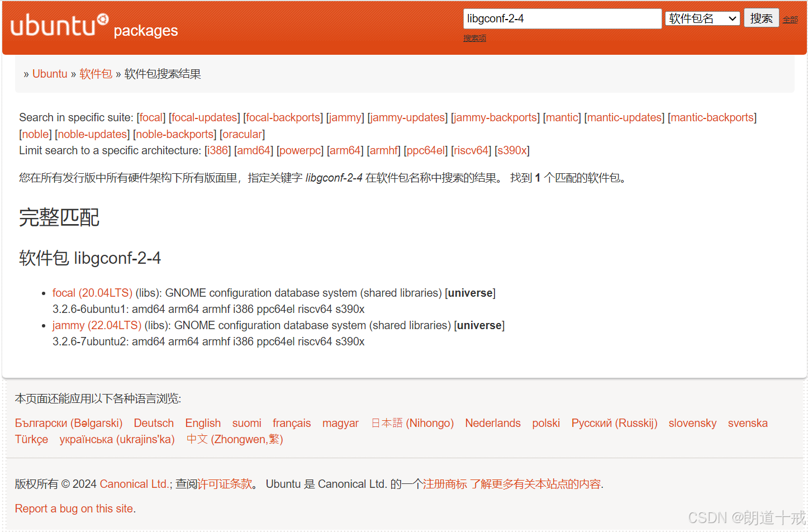The height and width of the screenshot is (532, 808).
Task: Switch language to English
Action: (x=203, y=423)
